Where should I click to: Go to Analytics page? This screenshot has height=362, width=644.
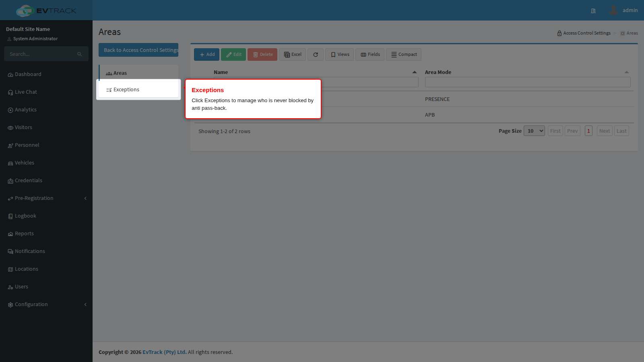pyautogui.click(x=46, y=110)
